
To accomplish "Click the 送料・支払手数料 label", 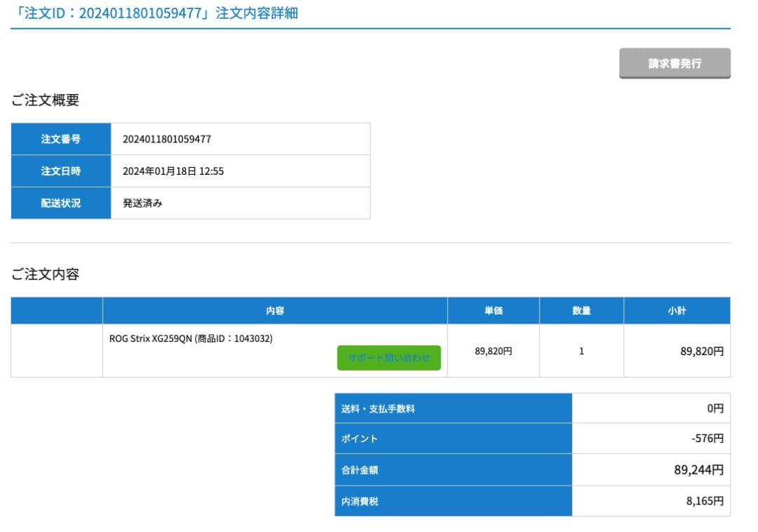I will point(378,408).
